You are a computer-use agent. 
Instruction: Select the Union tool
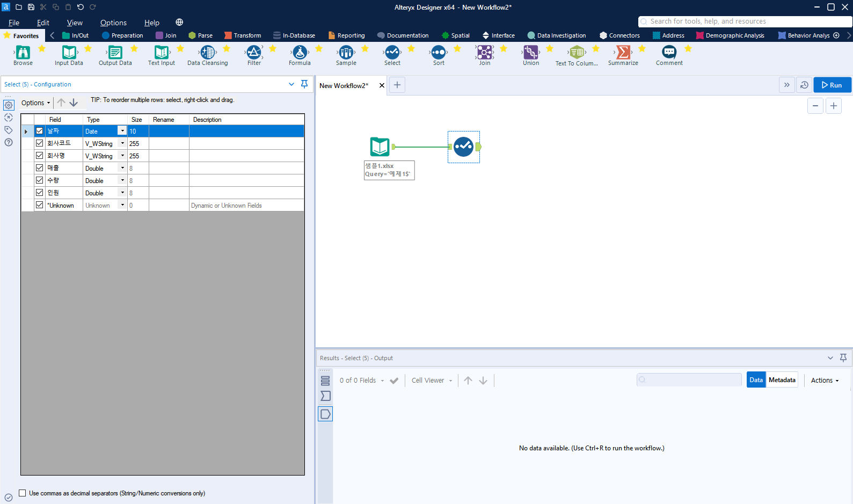coord(531,52)
